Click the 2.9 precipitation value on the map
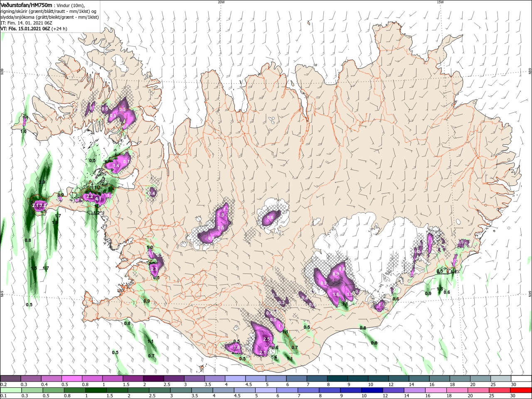 click(x=42, y=182)
